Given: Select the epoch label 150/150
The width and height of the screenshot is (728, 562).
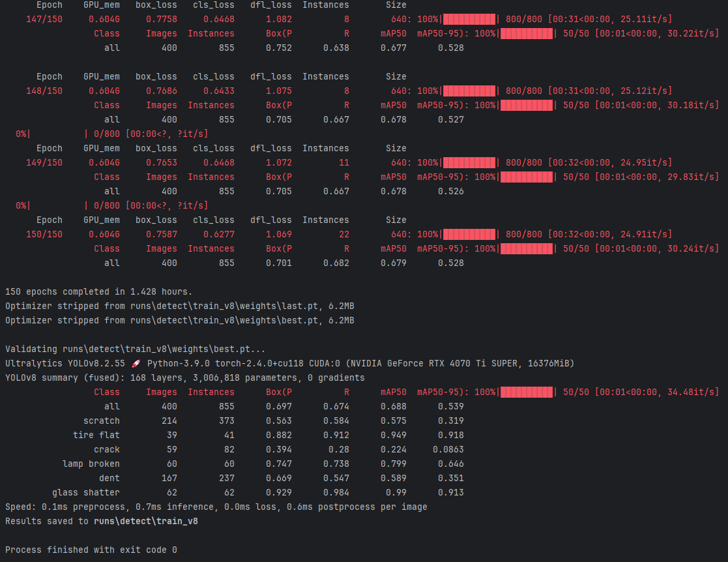Looking at the screenshot, I should [x=44, y=234].
